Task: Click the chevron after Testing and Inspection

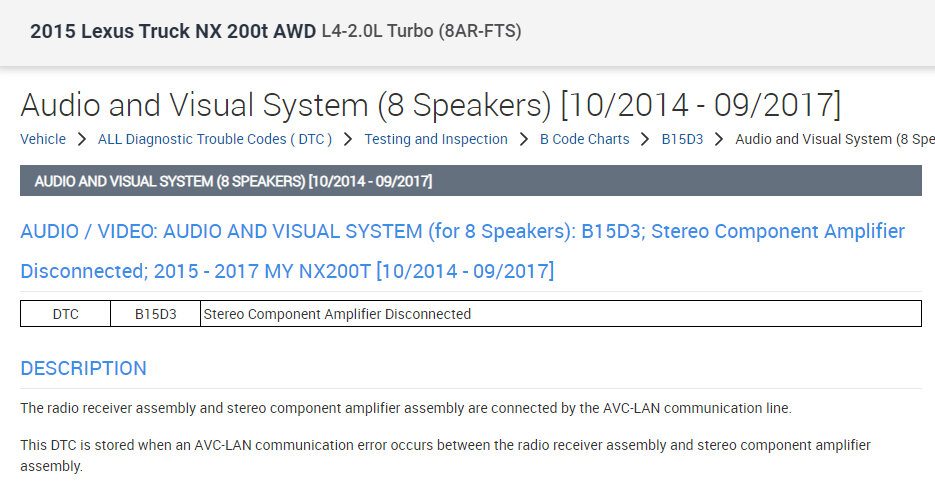Action: point(524,139)
